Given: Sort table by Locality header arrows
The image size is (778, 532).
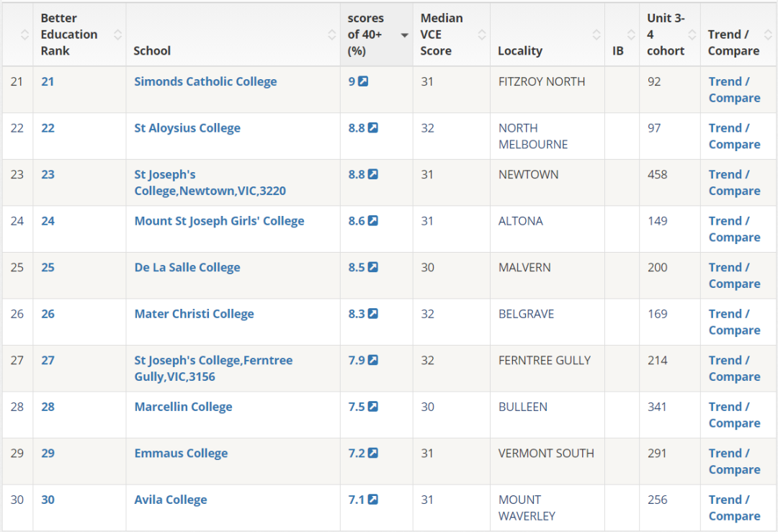Looking at the screenshot, I should pyautogui.click(x=596, y=35).
